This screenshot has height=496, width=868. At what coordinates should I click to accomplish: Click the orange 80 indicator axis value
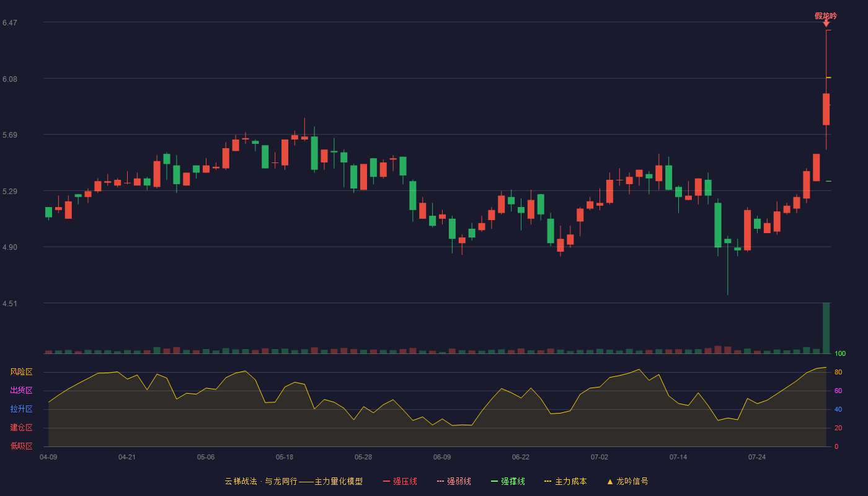point(838,372)
